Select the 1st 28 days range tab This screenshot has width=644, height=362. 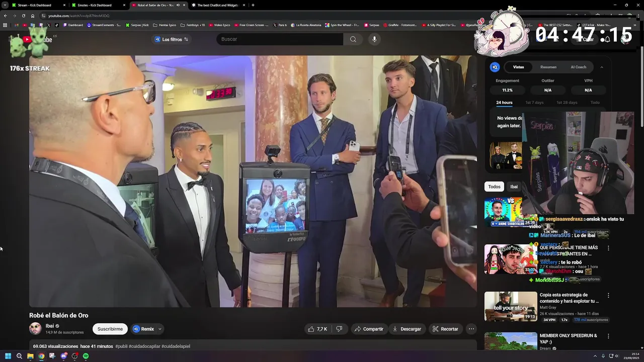coord(567,103)
